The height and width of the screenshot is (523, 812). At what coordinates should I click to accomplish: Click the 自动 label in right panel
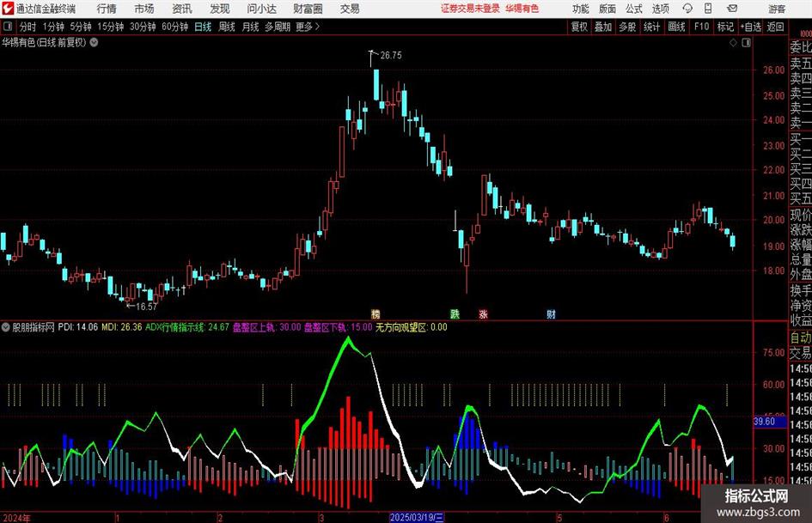[x=801, y=338]
